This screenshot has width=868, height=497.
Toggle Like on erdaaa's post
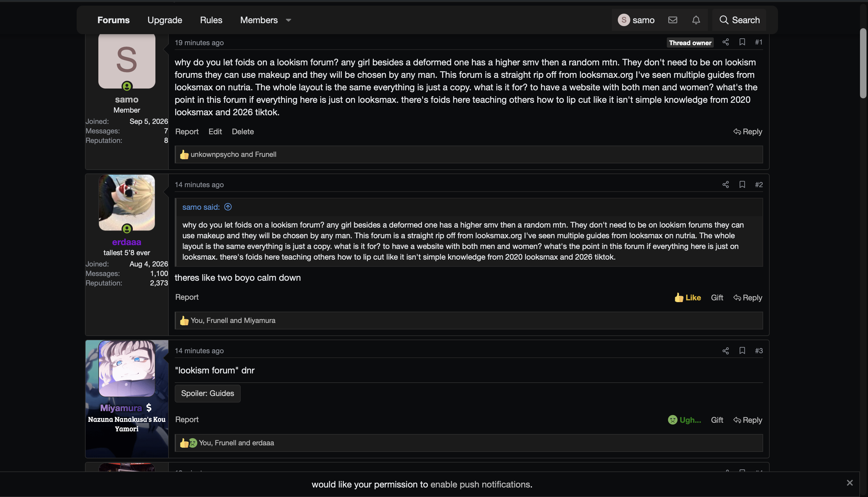687,298
